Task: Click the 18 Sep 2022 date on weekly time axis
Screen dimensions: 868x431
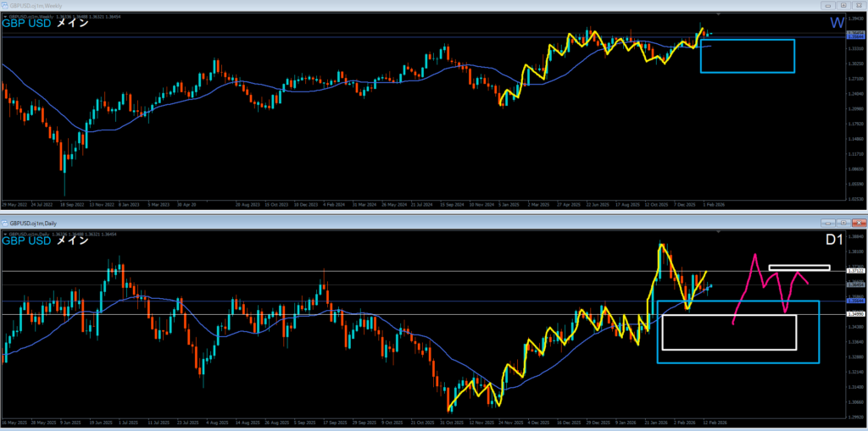Action: (79, 204)
